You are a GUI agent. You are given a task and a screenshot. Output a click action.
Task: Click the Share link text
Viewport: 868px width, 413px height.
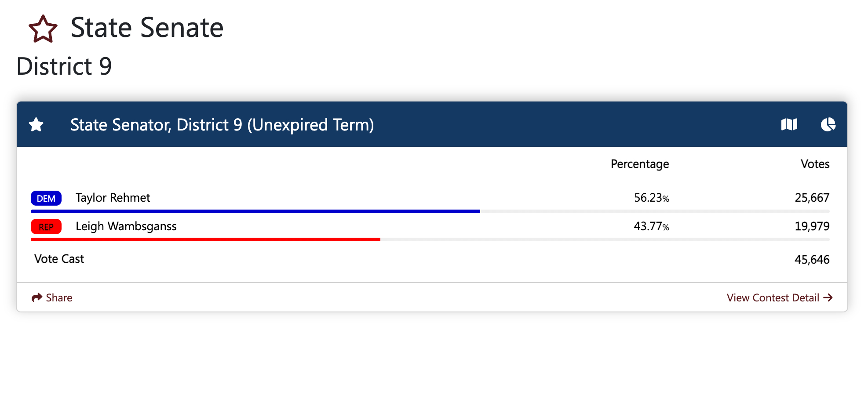pyautogui.click(x=59, y=298)
